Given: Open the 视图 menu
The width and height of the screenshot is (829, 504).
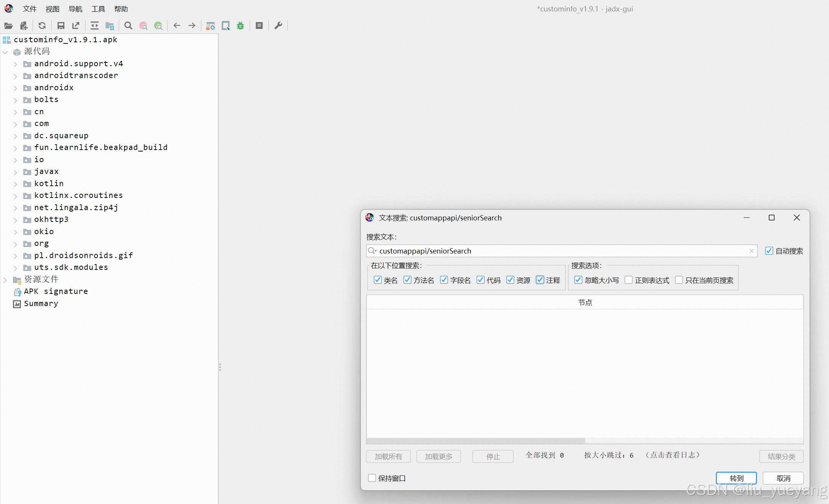Looking at the screenshot, I should point(53,9).
